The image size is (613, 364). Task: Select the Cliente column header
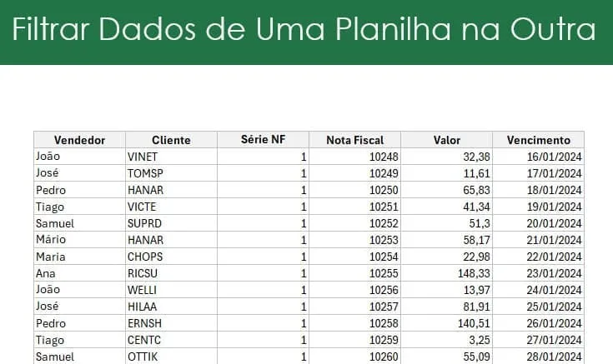171,140
